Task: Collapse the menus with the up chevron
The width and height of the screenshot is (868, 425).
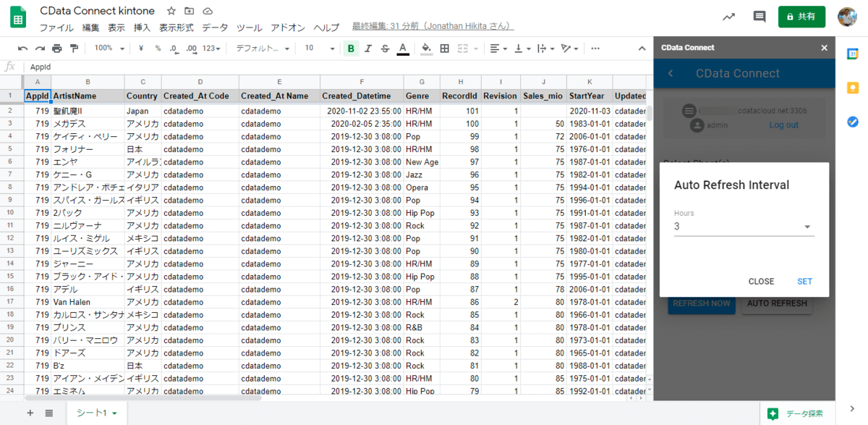Action: pos(642,49)
